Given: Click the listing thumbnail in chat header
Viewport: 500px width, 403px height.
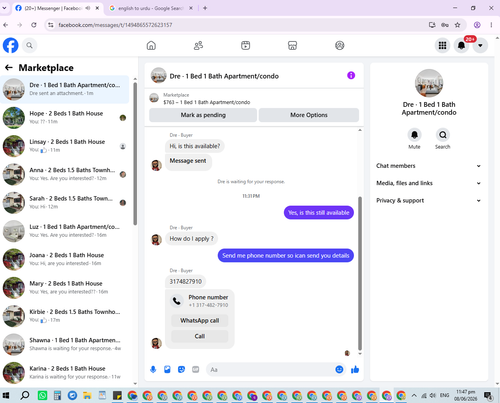Looking at the screenshot, I should 159,75.
